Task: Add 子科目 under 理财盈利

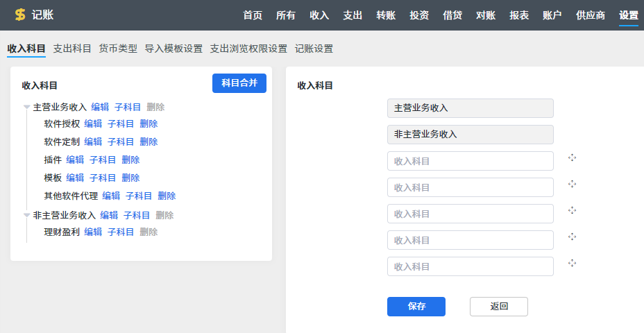Action: [x=121, y=232]
